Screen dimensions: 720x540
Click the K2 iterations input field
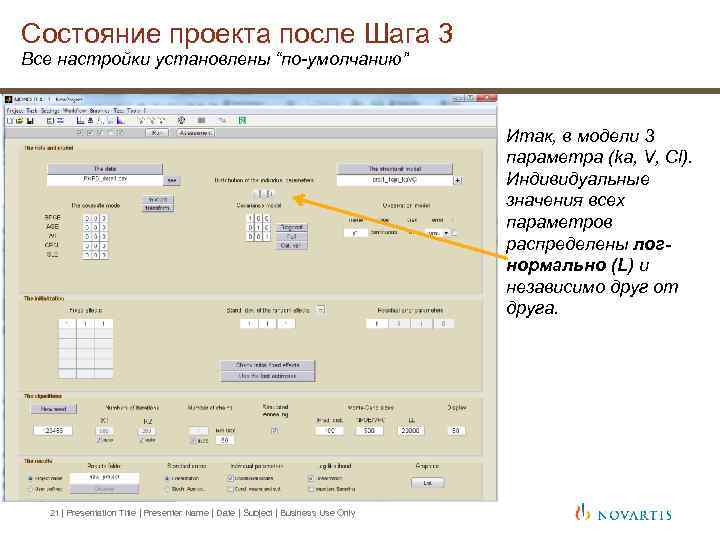pyautogui.click(x=147, y=431)
